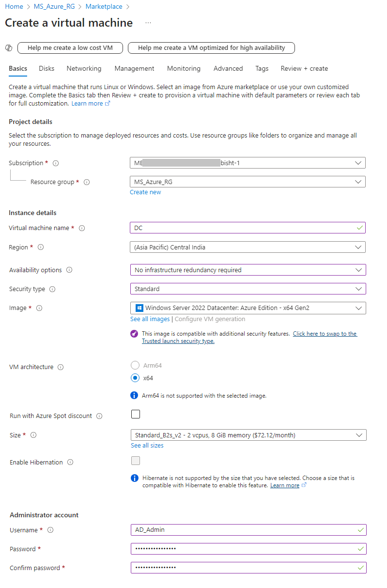Click info icon next to Subscription
Screen dimensions: 387x588
[56, 163]
